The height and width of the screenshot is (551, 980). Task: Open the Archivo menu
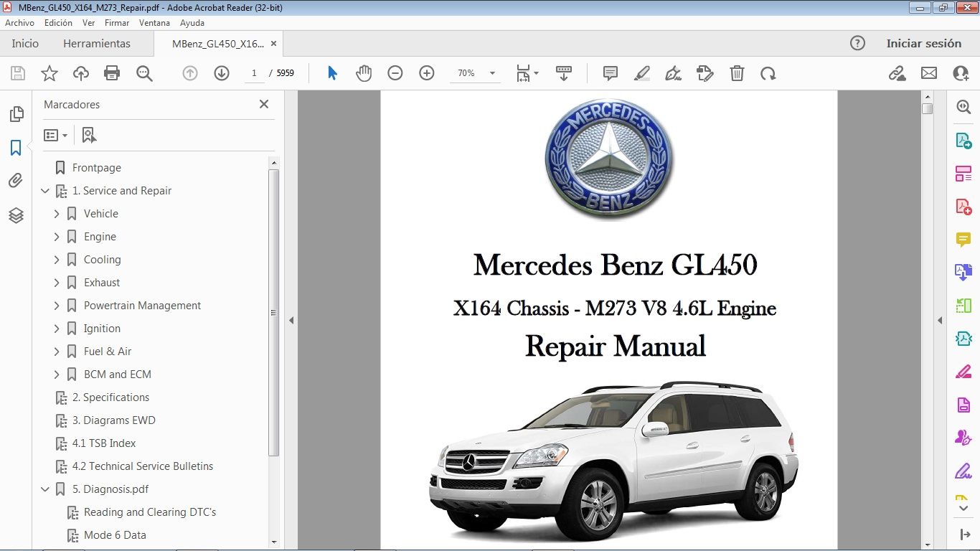click(19, 22)
